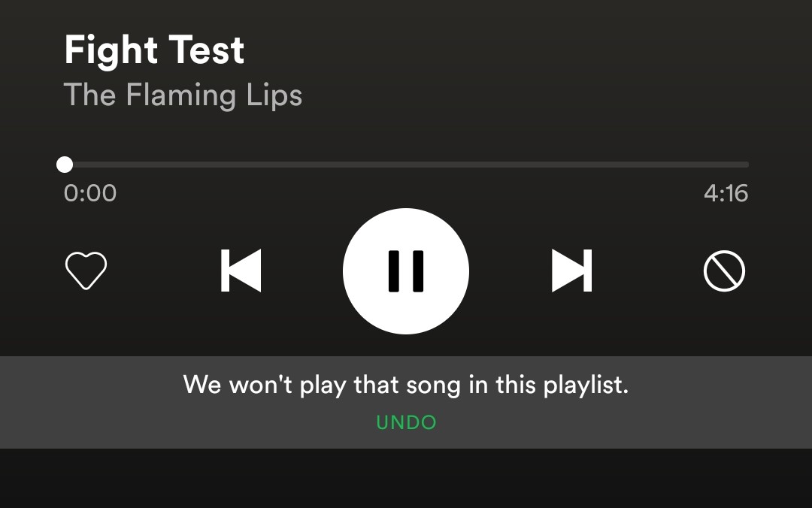Click the playback progress slider knob
The height and width of the screenshot is (508, 812).
[65, 165]
